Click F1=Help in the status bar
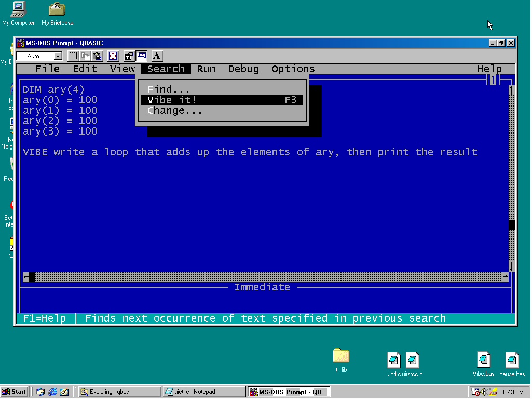 click(x=45, y=318)
